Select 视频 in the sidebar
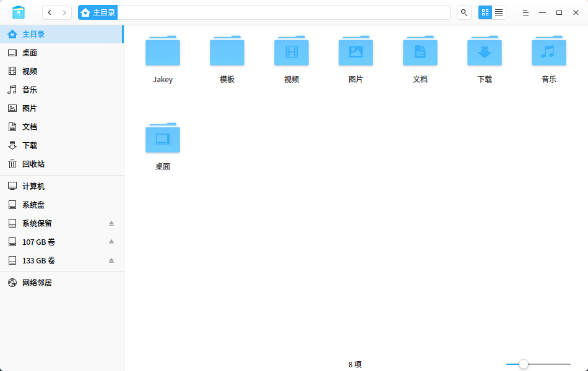588x371 pixels. click(61, 71)
